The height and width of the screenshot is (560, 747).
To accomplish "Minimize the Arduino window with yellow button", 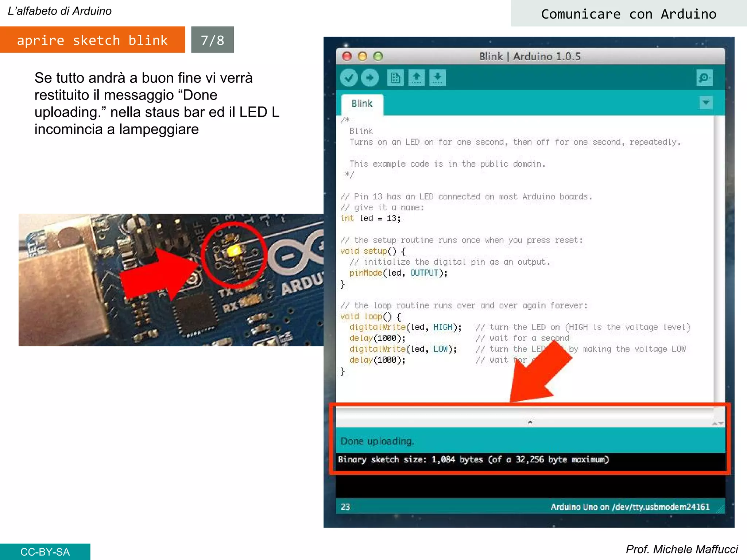I will point(363,56).
